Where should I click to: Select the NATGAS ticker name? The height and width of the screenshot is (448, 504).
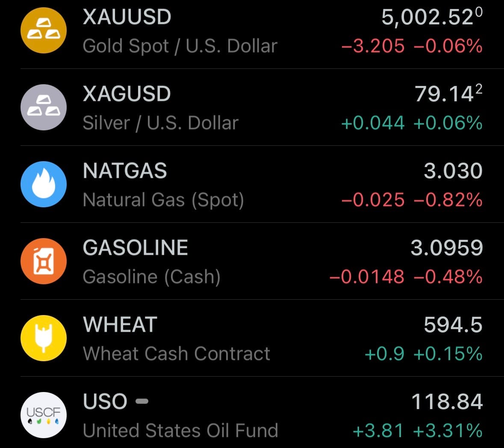tap(125, 171)
